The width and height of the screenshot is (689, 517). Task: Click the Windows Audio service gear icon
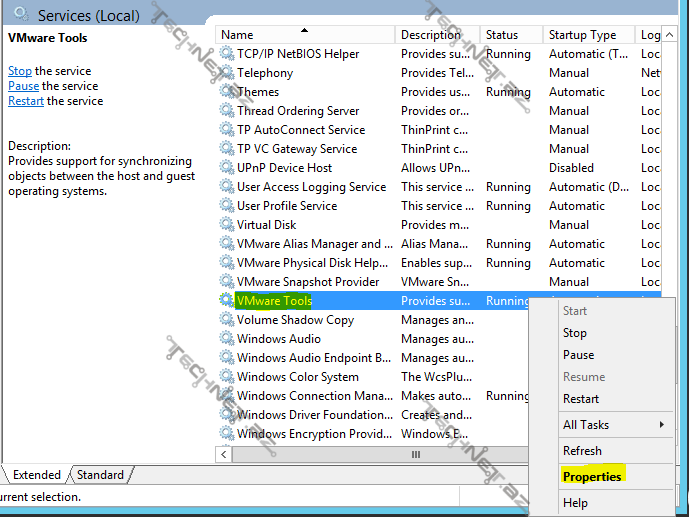point(227,339)
